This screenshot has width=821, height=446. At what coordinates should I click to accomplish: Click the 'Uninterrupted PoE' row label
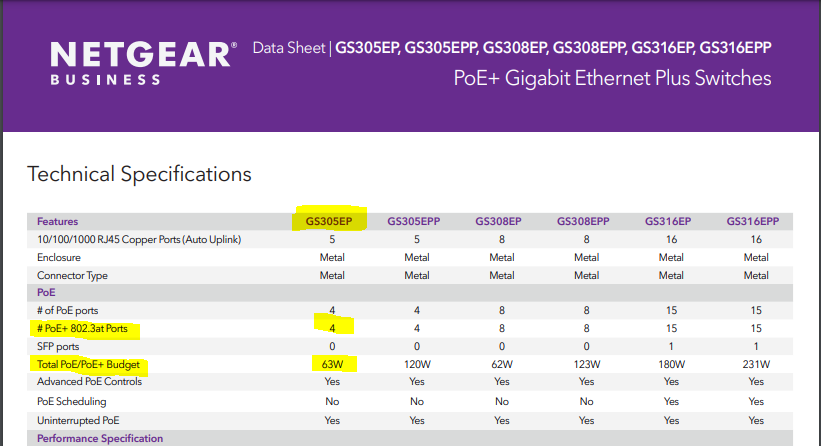(x=78, y=420)
